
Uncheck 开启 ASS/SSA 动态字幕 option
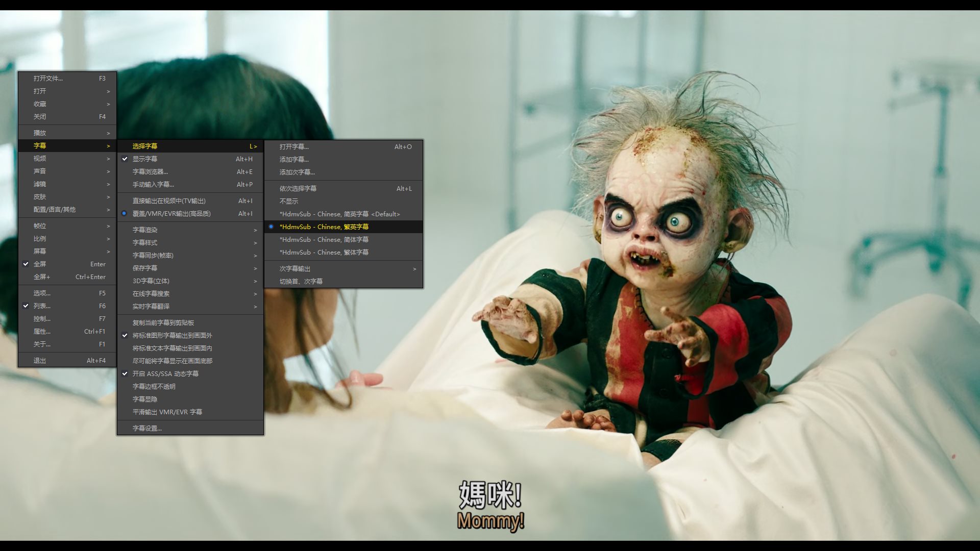pyautogui.click(x=165, y=373)
